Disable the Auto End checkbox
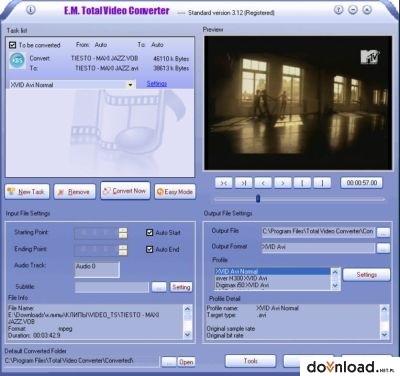Viewport: 400px width, 376px height. pos(149,249)
